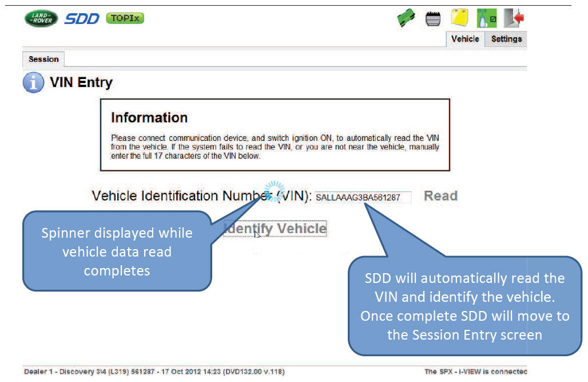Open the yellow sticky note icon
The image size is (588, 382).
point(459,18)
